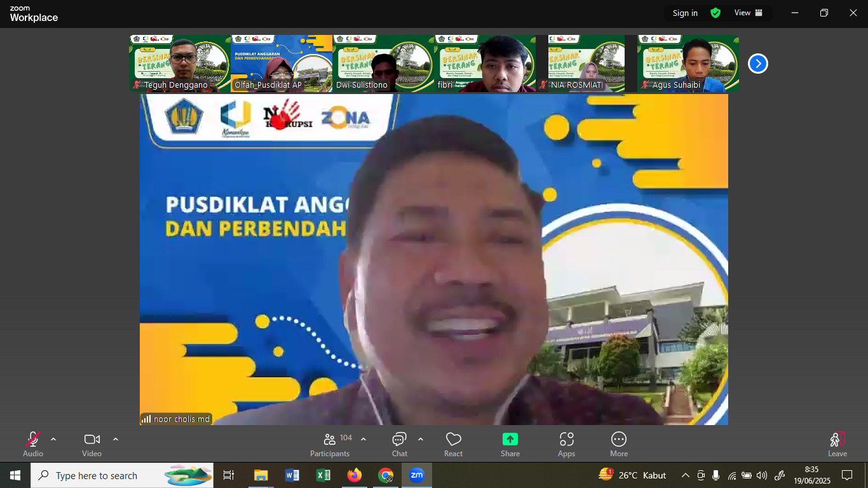Expand the Video settings chevron

coord(116,438)
